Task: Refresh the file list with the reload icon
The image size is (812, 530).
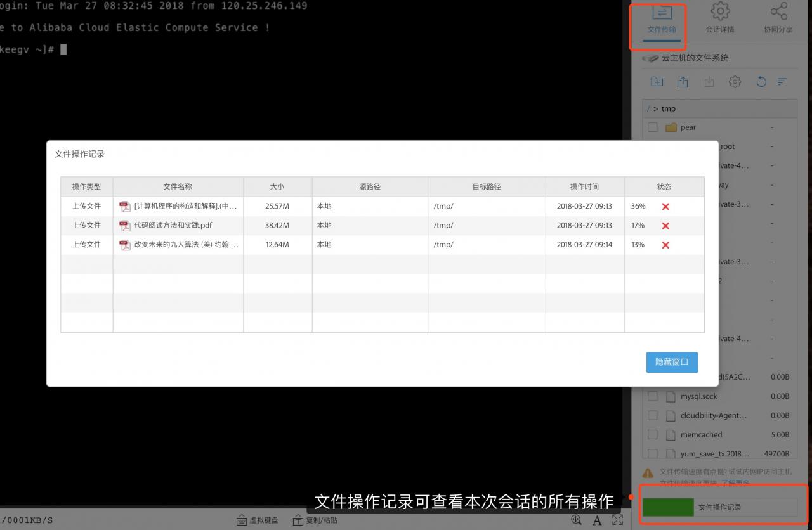Action: tap(761, 82)
